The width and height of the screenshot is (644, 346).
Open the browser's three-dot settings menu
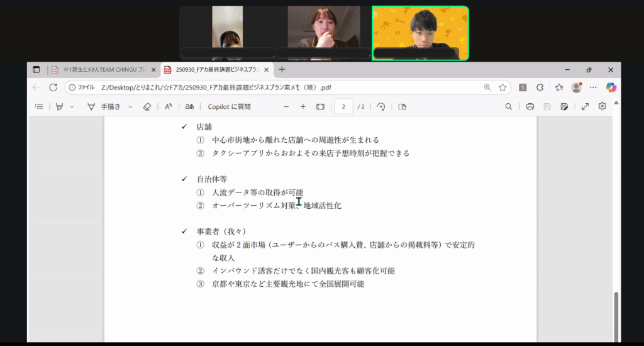pos(592,87)
